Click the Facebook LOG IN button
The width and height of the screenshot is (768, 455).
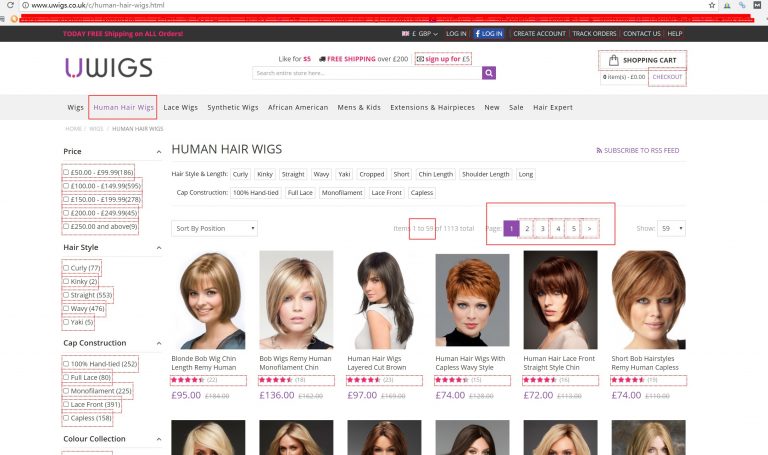488,33
